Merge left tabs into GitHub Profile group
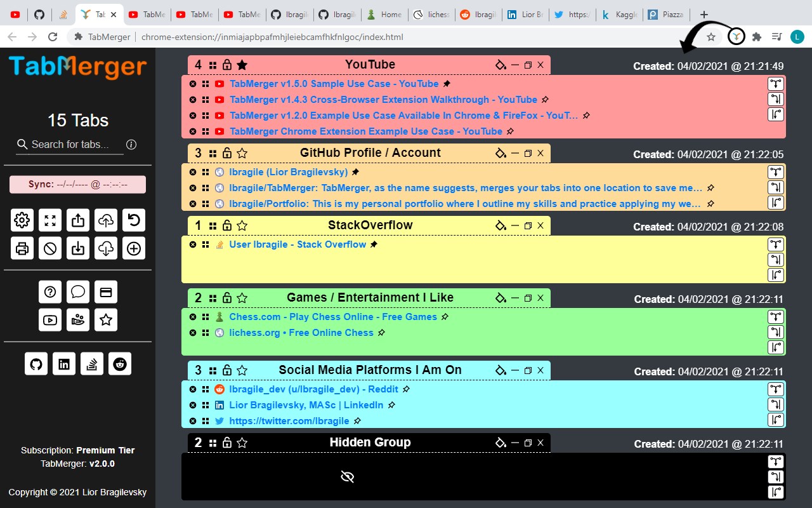The width and height of the screenshot is (812, 508). click(x=776, y=187)
